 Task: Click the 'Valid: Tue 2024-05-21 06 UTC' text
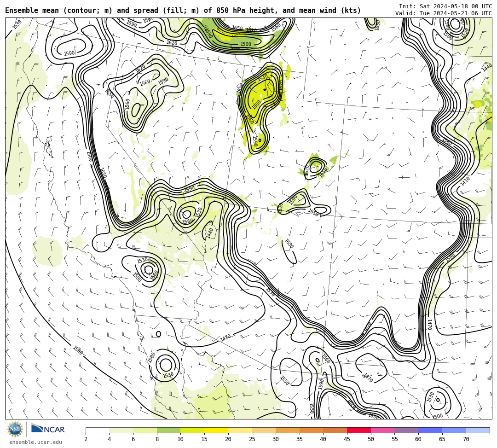coord(444,13)
